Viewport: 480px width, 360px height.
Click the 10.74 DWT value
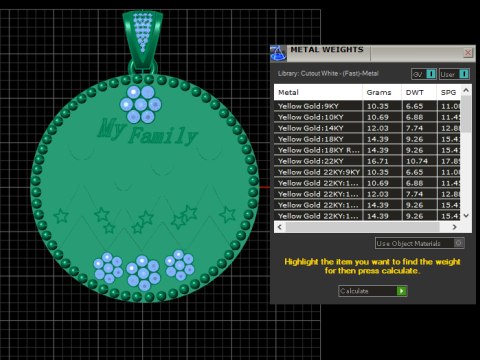(417, 161)
